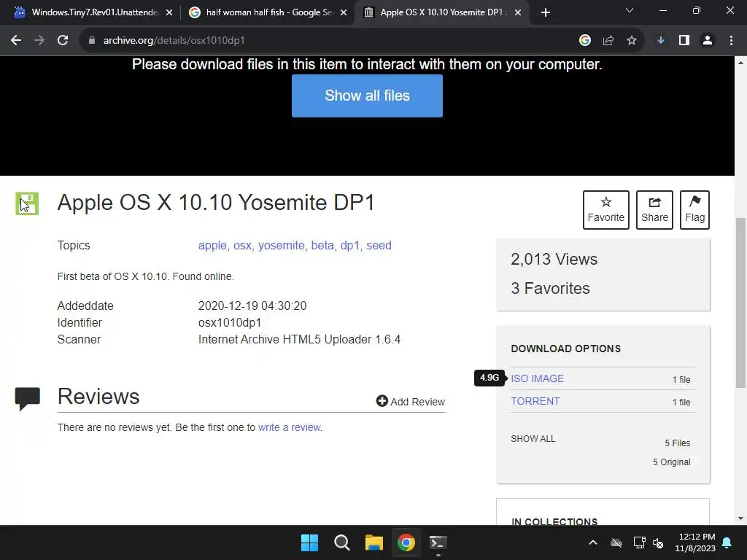
Task: Open the apple topic link
Action: click(212, 246)
